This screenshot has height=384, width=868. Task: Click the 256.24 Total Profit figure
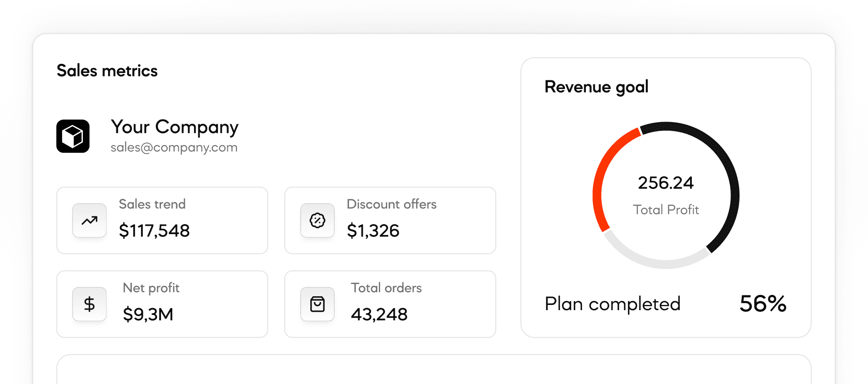(x=666, y=183)
